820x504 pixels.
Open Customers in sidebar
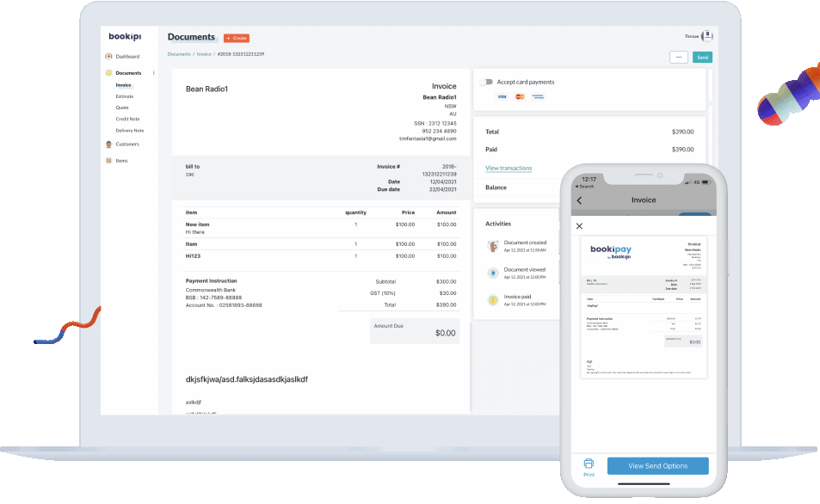tap(127, 144)
